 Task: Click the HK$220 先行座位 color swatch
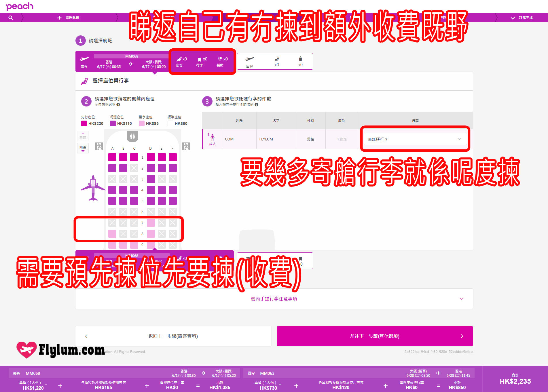coord(84,123)
